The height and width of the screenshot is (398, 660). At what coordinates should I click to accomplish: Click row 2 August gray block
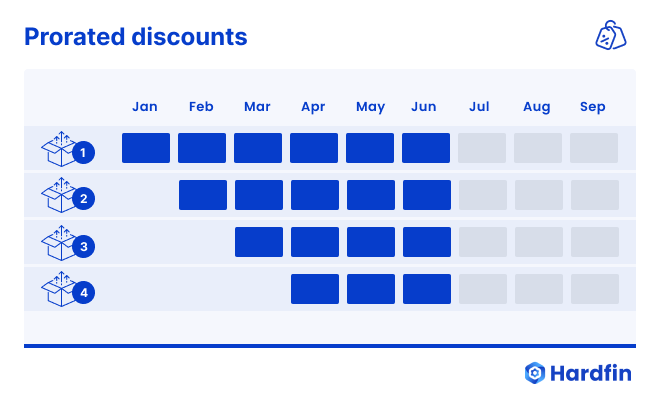[x=539, y=195]
